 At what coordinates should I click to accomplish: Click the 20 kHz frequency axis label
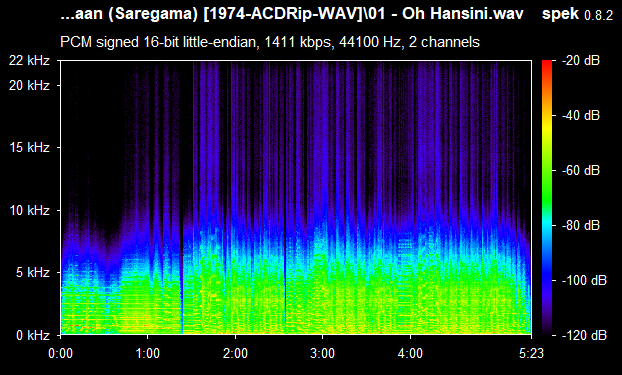pos(29,85)
